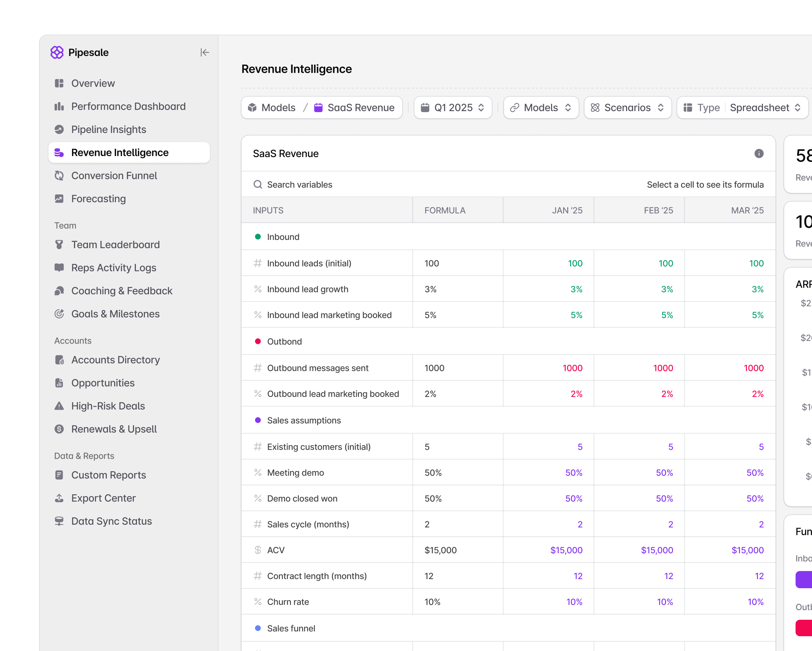Open Forecasting in the sidebar
Screen dimensions: 812x651
99,199
